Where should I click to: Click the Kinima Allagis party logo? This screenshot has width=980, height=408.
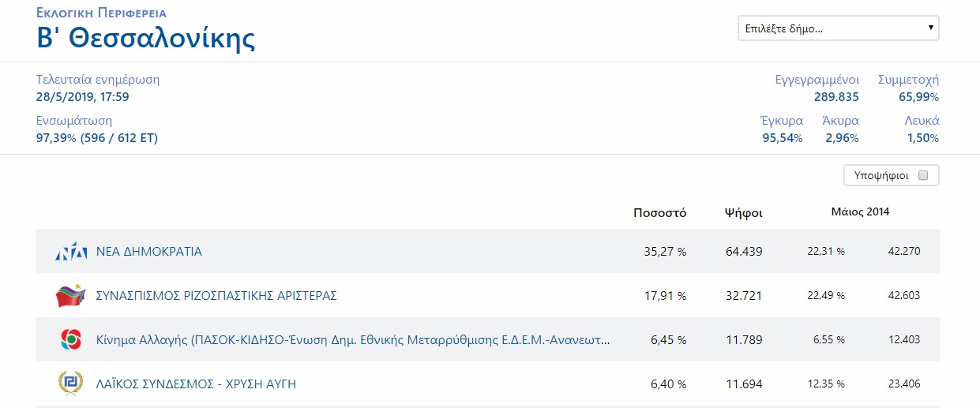click(71, 340)
